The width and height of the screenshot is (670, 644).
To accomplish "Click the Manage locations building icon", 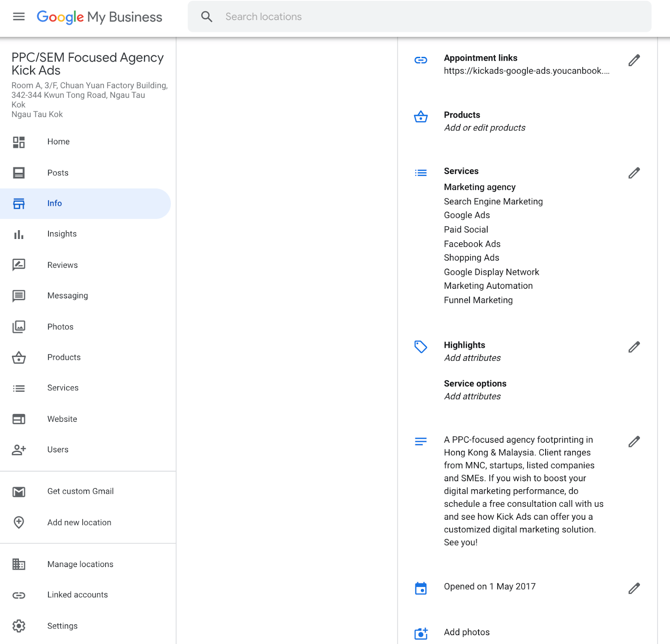I will pos(19,564).
